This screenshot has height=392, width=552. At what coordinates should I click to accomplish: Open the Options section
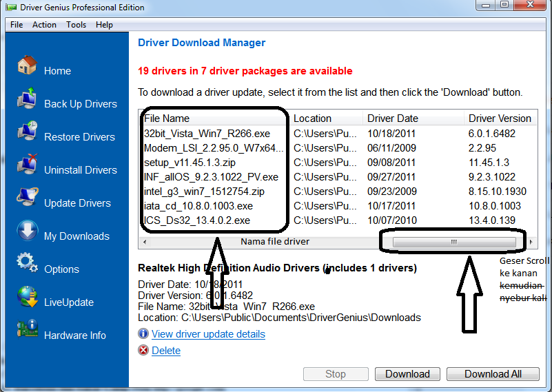(x=61, y=269)
